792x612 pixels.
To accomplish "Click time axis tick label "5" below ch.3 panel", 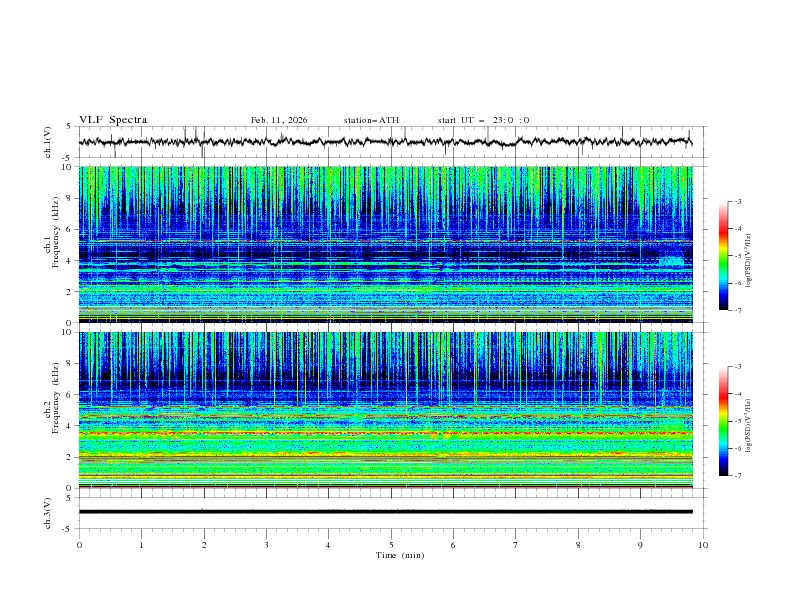I will pos(391,545).
